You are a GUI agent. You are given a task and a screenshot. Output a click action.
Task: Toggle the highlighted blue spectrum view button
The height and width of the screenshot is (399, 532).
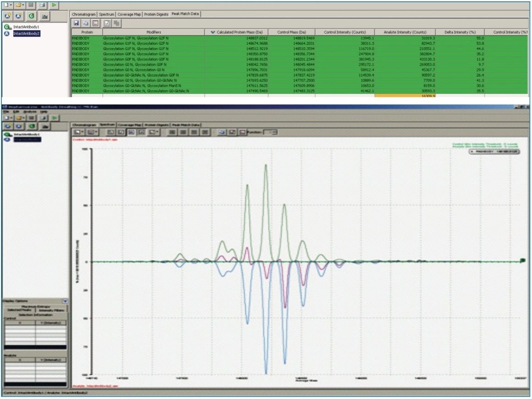(131, 132)
